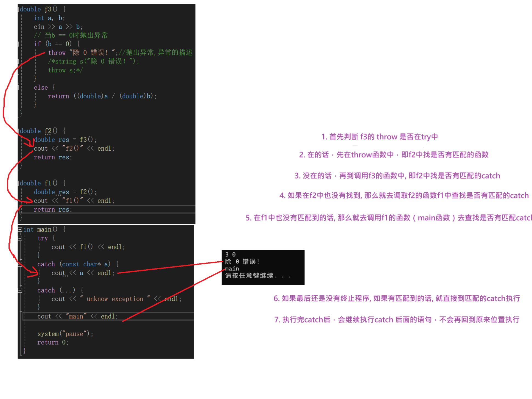Click annotation step 7 about catch continuation

397,320
